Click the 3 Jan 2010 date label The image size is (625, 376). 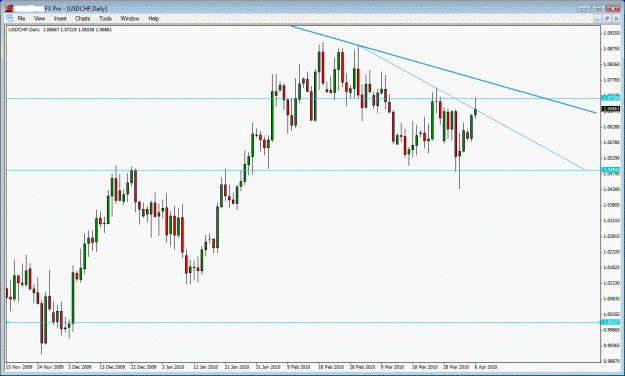pyautogui.click(x=173, y=367)
